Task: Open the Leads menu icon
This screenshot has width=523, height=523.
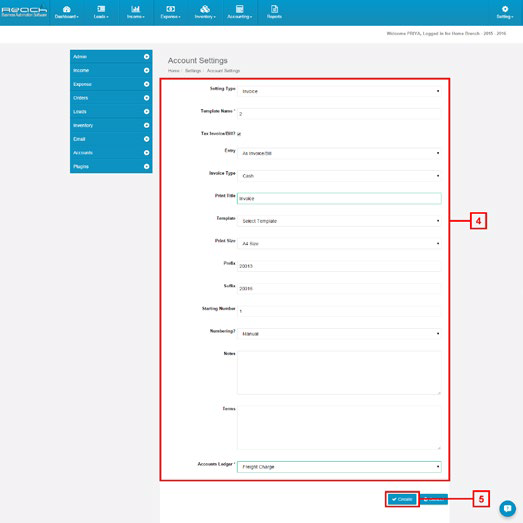Action: 101,9
